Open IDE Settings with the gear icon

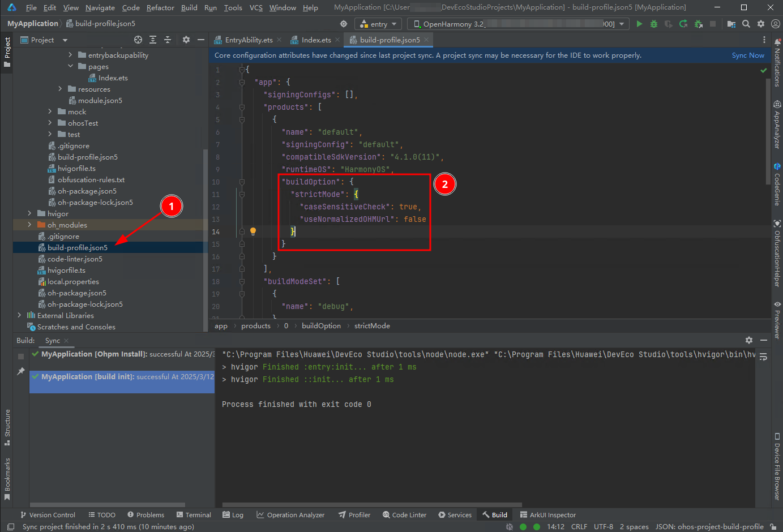click(x=761, y=24)
